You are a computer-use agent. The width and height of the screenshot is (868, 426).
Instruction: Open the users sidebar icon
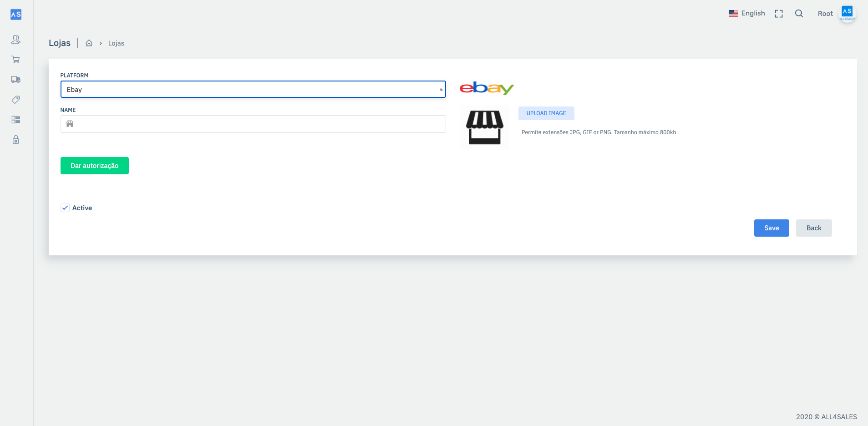[x=16, y=40]
